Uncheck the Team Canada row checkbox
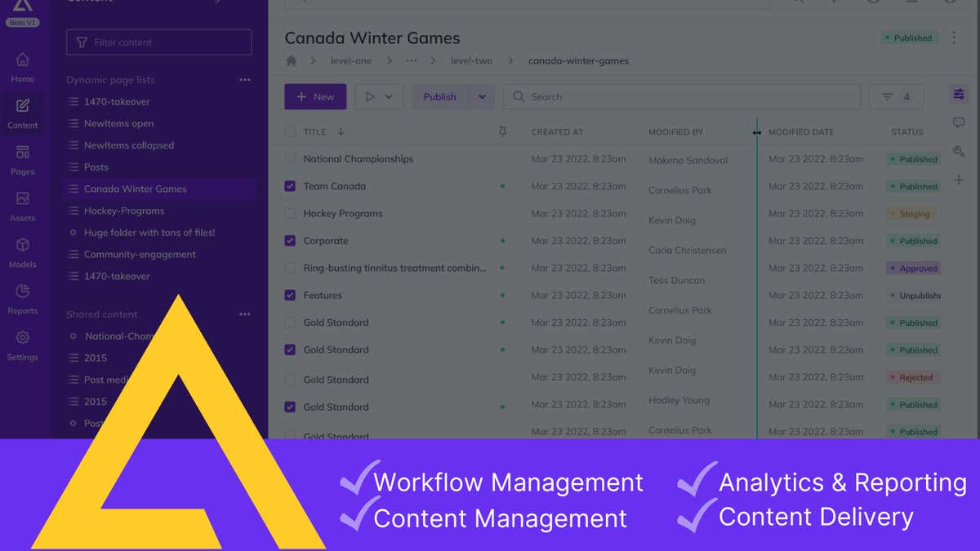The width and height of the screenshot is (980, 551). tap(290, 186)
